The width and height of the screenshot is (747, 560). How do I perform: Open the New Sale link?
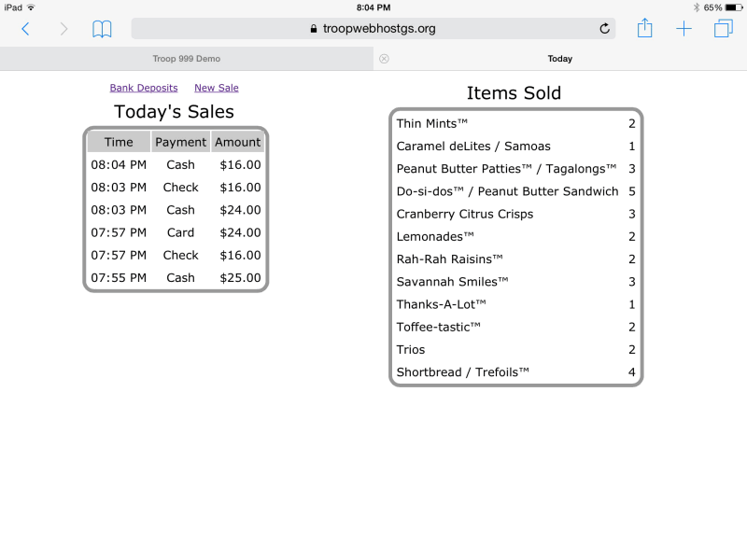click(x=217, y=88)
